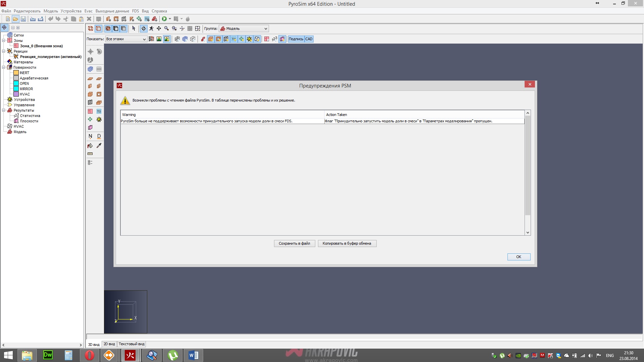Viewport: 644px width, 362px height.
Task: Click the Delete X toolbar icon
Action: tap(89, 19)
